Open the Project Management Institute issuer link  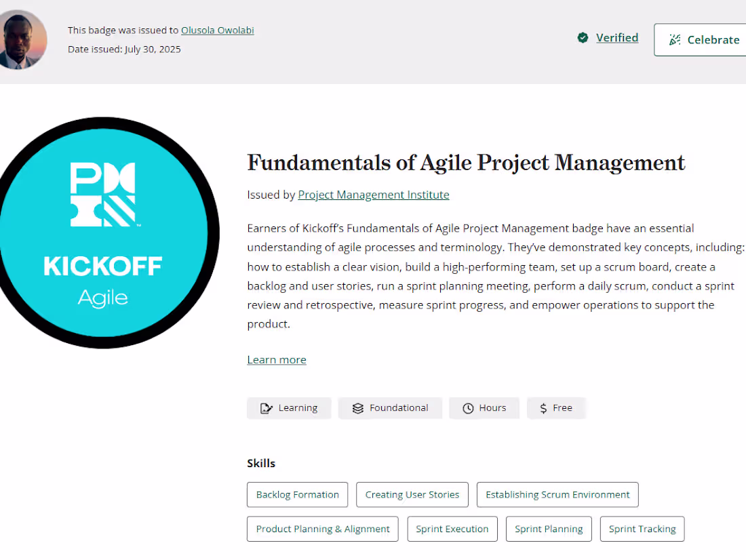coord(373,195)
